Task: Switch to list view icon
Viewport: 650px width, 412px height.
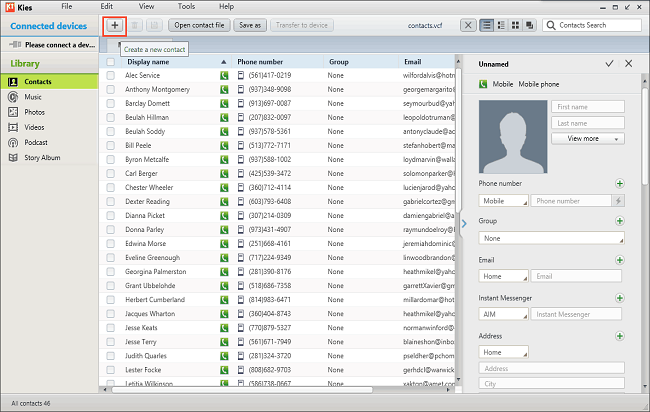Action: pyautogui.click(x=486, y=25)
